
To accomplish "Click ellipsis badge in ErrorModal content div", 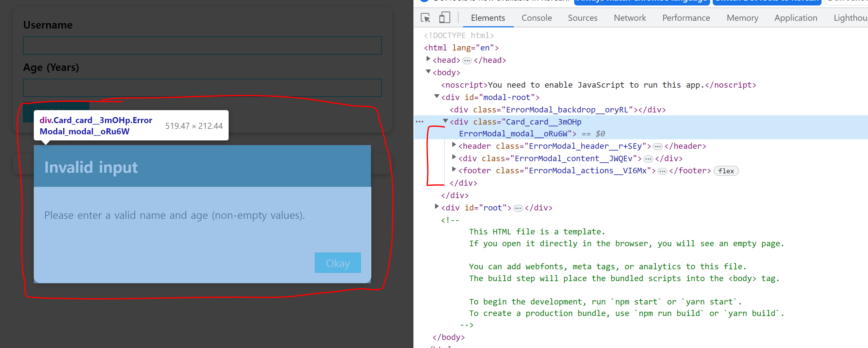I will coord(648,159).
